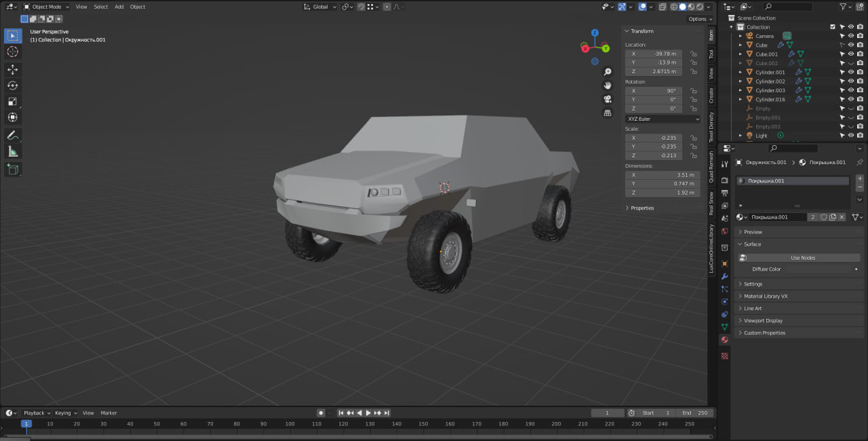Click the zoom magnifier viewport icon

pos(608,72)
